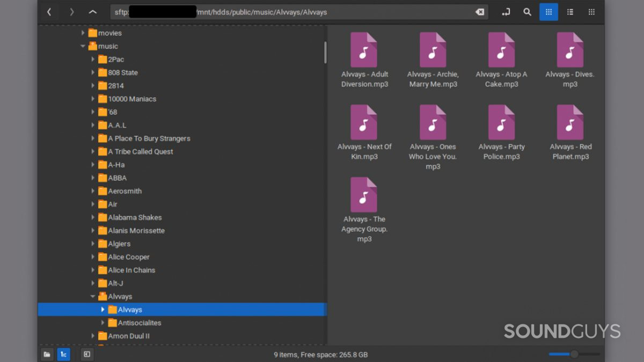The image size is (644, 362).
Task: Click the toggle location entry icon
Action: click(506, 12)
